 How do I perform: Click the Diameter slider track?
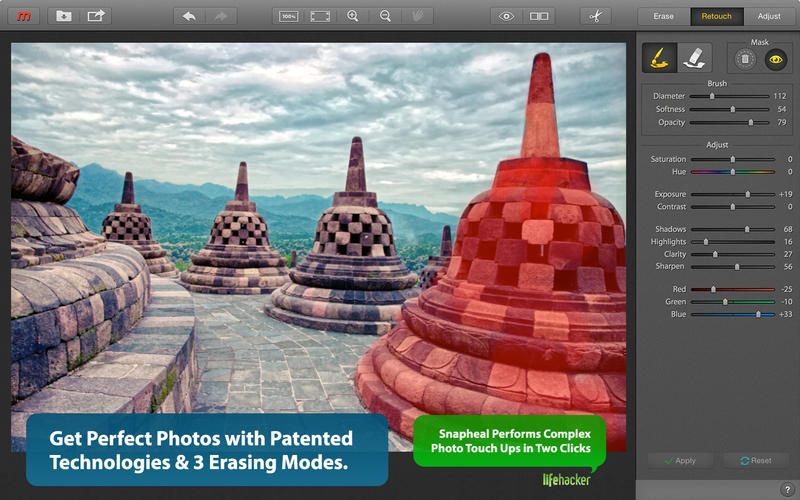click(730, 96)
